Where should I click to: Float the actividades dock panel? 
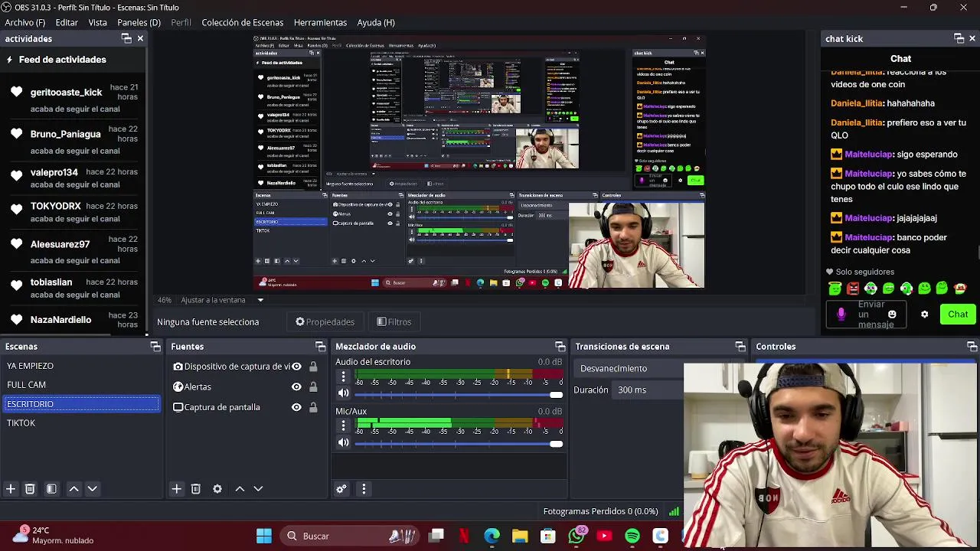126,38
